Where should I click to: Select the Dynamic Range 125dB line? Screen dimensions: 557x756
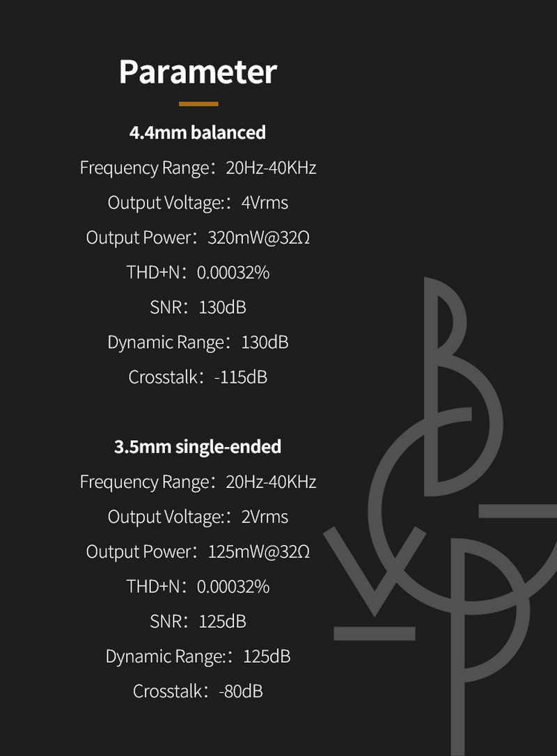point(198,656)
